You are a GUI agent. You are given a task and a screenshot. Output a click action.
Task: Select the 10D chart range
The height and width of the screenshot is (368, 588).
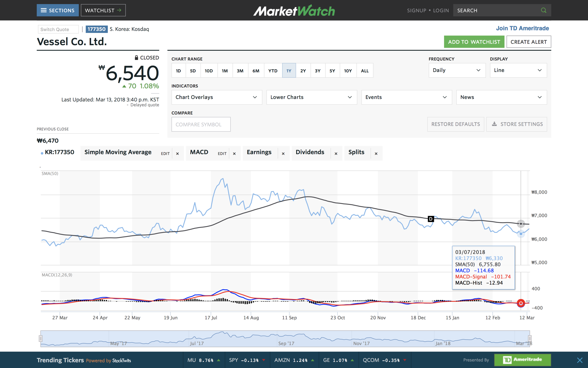click(x=209, y=71)
